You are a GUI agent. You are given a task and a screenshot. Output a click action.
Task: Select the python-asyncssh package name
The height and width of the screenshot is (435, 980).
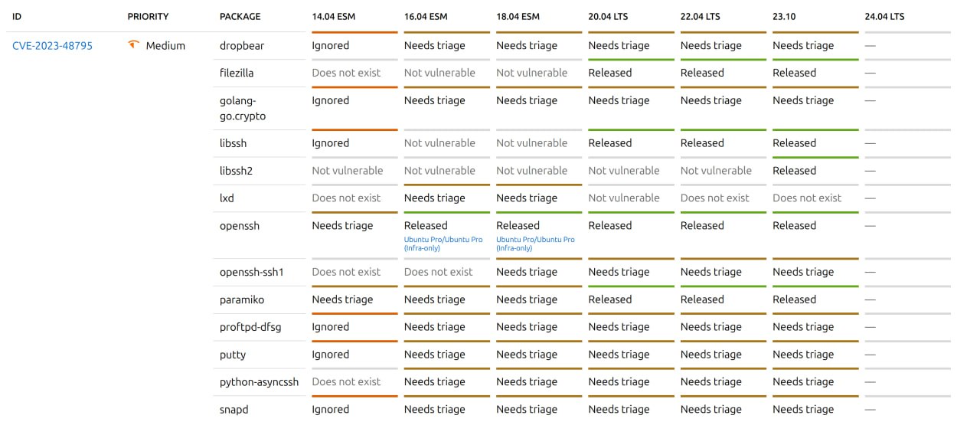(259, 382)
